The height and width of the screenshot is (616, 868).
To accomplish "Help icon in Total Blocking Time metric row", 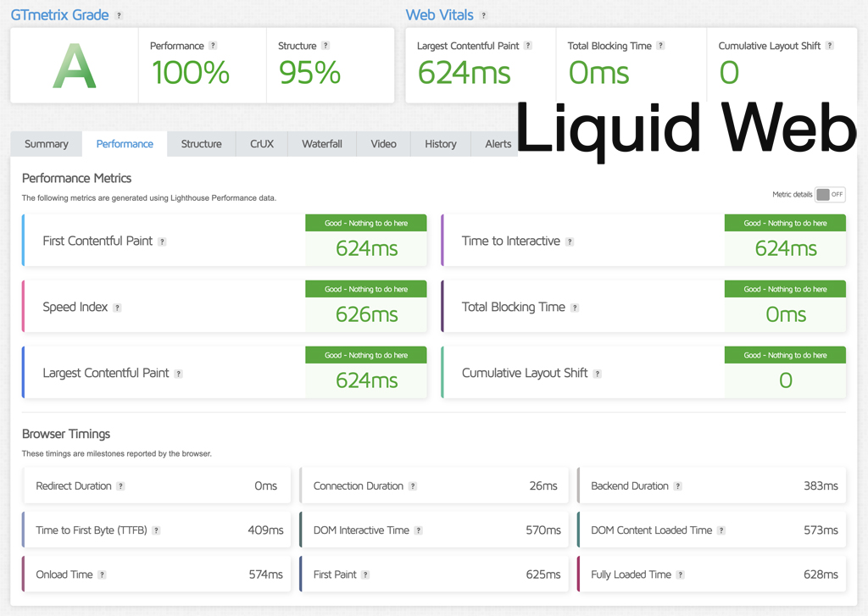I will tap(575, 308).
